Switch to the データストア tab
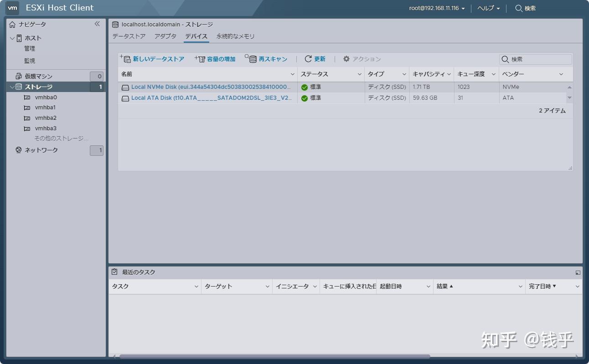This screenshot has height=364, width=589. tap(129, 36)
